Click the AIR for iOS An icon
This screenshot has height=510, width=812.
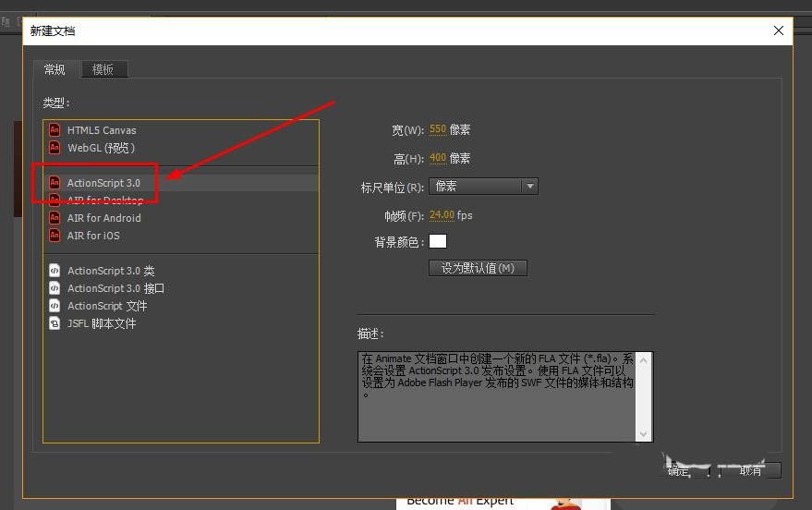pyautogui.click(x=55, y=235)
